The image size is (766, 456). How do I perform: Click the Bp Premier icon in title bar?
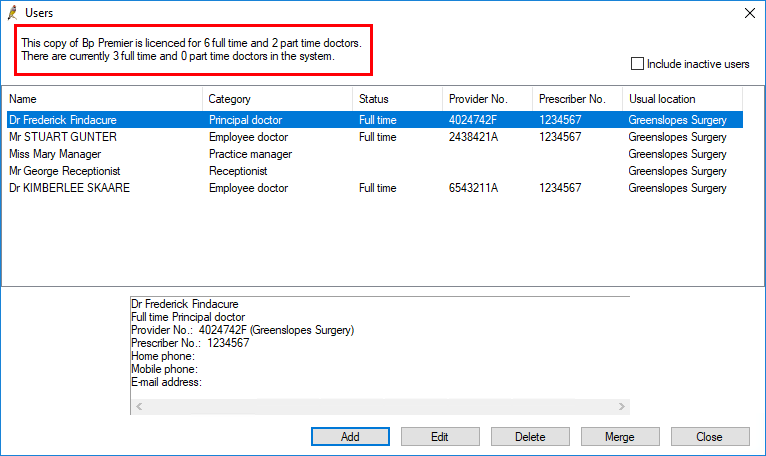coord(13,13)
